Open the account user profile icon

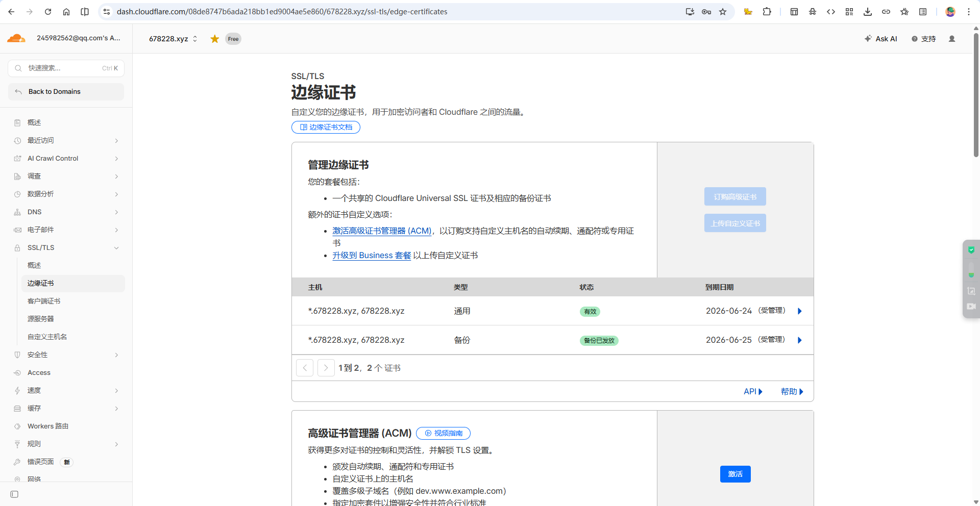pyautogui.click(x=952, y=39)
